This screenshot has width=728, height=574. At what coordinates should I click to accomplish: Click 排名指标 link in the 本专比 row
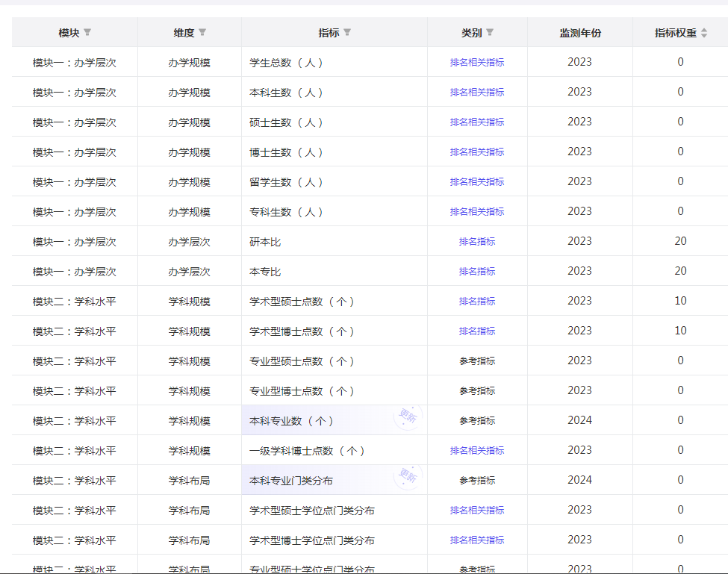pos(477,272)
